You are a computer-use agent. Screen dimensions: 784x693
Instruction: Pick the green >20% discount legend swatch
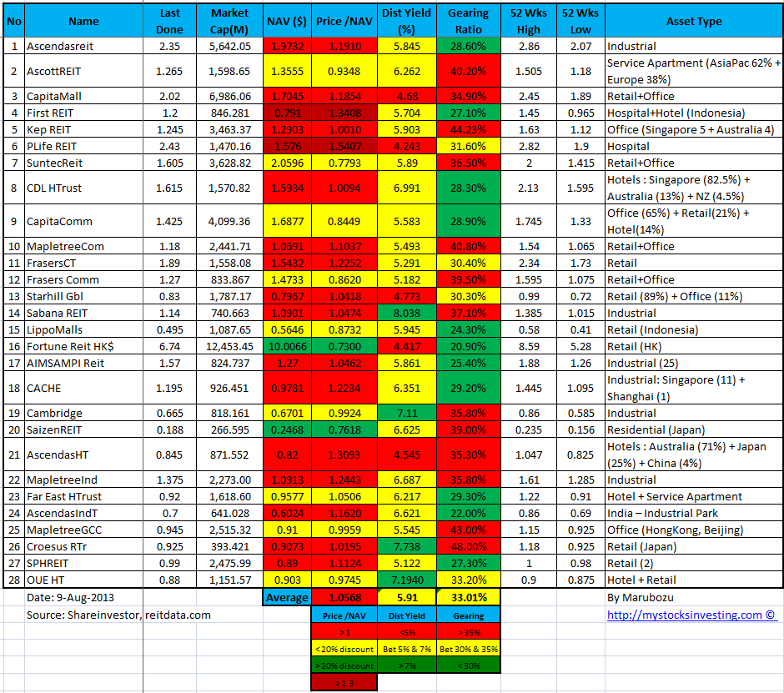[344, 665]
